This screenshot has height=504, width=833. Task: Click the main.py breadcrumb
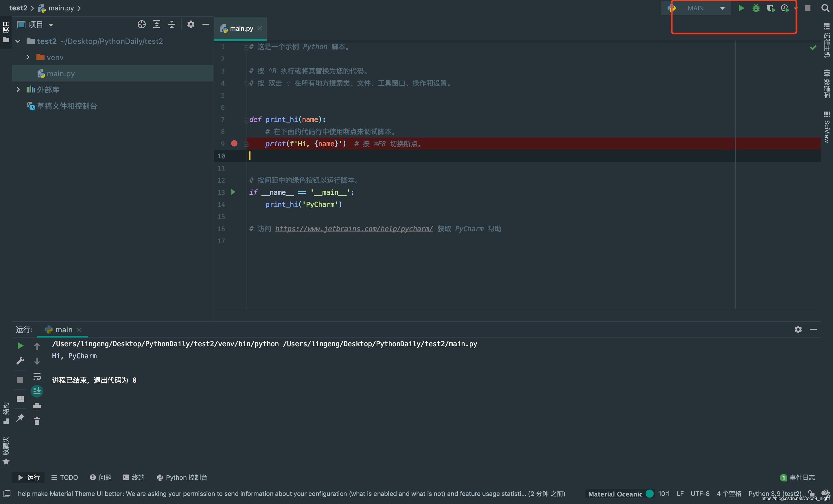56,8
